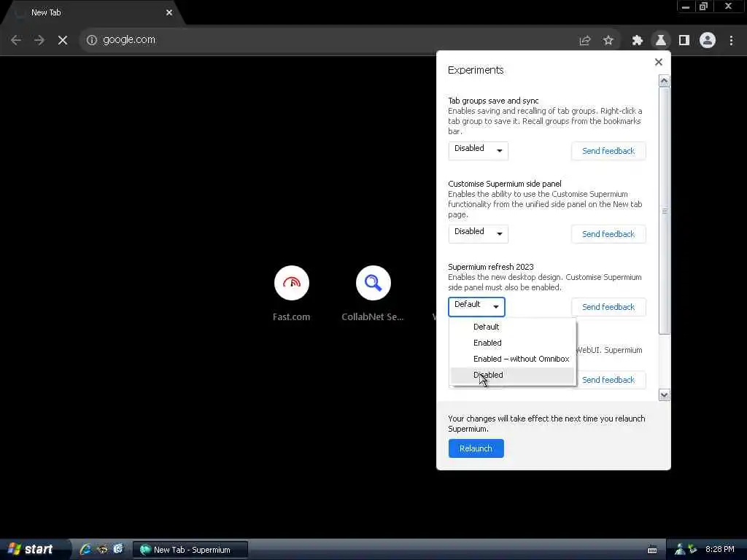Stop loading the page

tap(63, 40)
